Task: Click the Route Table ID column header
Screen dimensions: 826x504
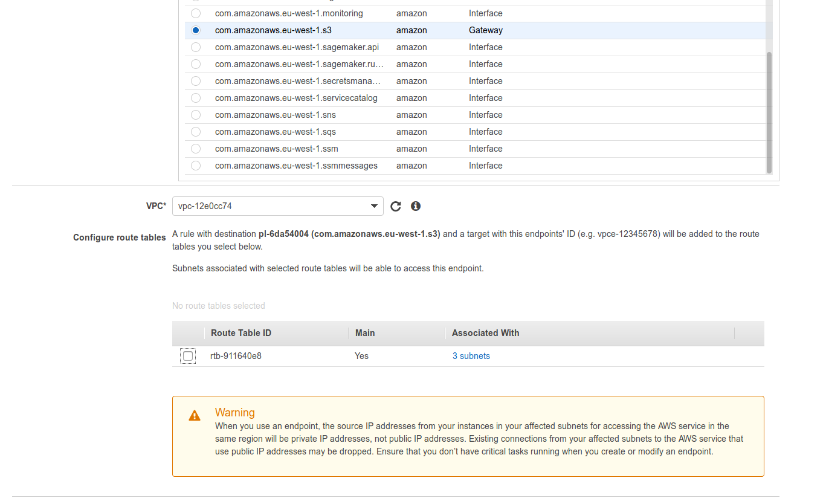Action: [x=241, y=333]
